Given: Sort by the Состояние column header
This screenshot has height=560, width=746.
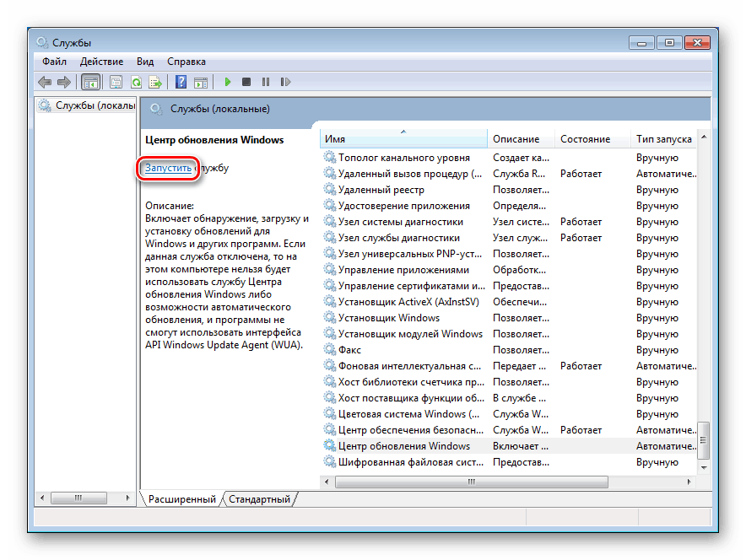Looking at the screenshot, I should coord(592,139).
